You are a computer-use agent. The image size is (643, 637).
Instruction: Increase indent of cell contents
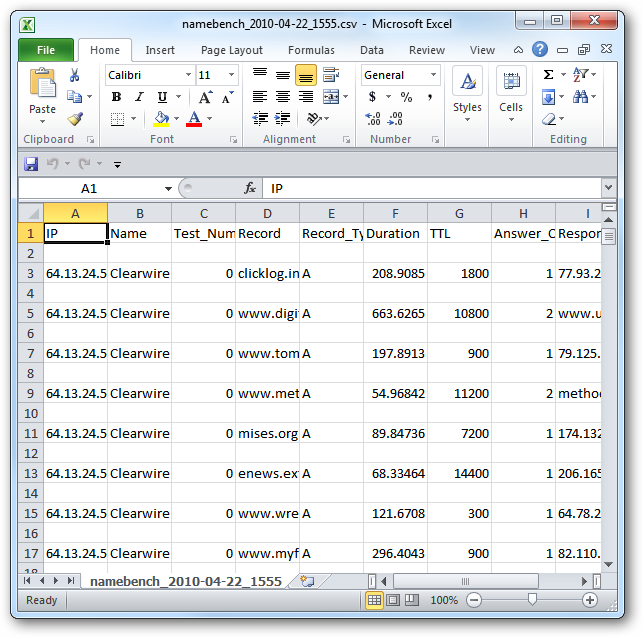(x=282, y=119)
